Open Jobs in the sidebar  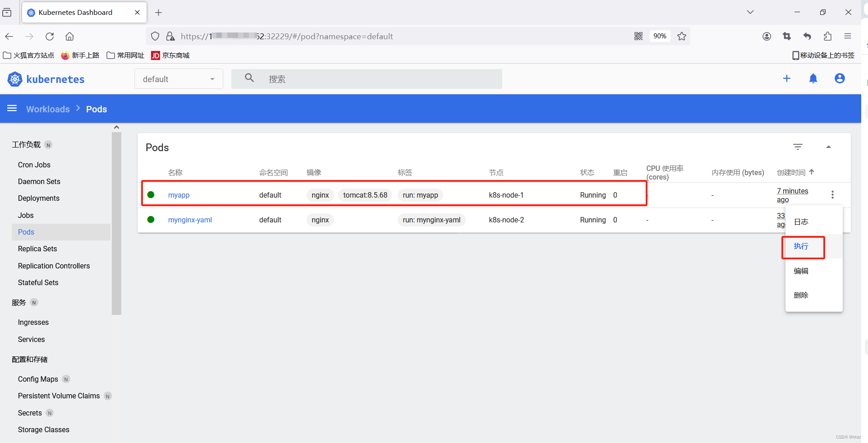pyautogui.click(x=26, y=215)
